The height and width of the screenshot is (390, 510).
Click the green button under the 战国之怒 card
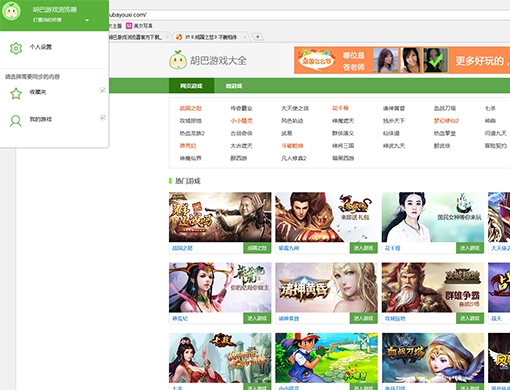(x=257, y=248)
